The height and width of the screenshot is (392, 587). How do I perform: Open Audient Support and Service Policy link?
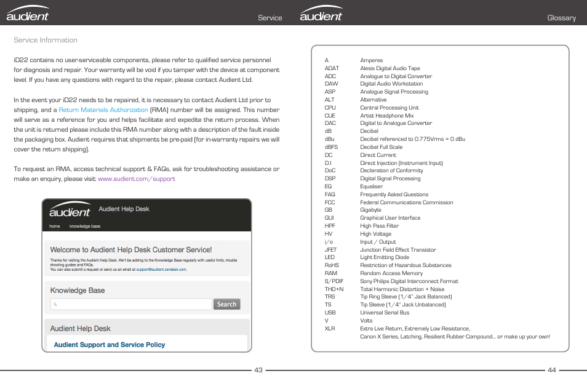pos(110,345)
